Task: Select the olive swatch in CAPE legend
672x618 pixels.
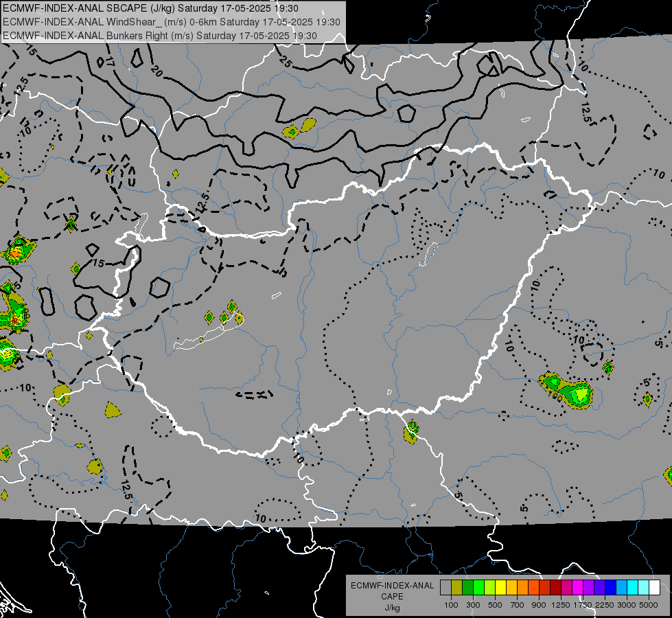Action: click(x=456, y=588)
